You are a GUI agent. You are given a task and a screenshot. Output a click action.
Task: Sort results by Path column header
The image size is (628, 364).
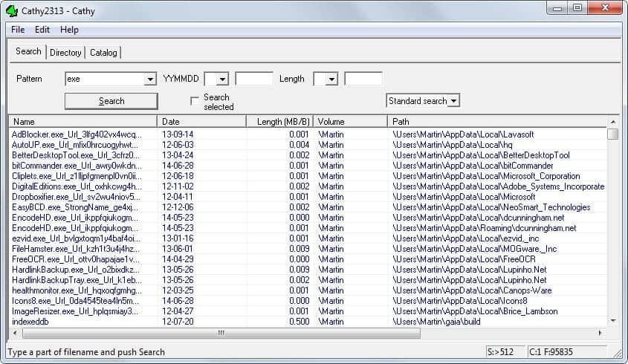[x=496, y=122]
